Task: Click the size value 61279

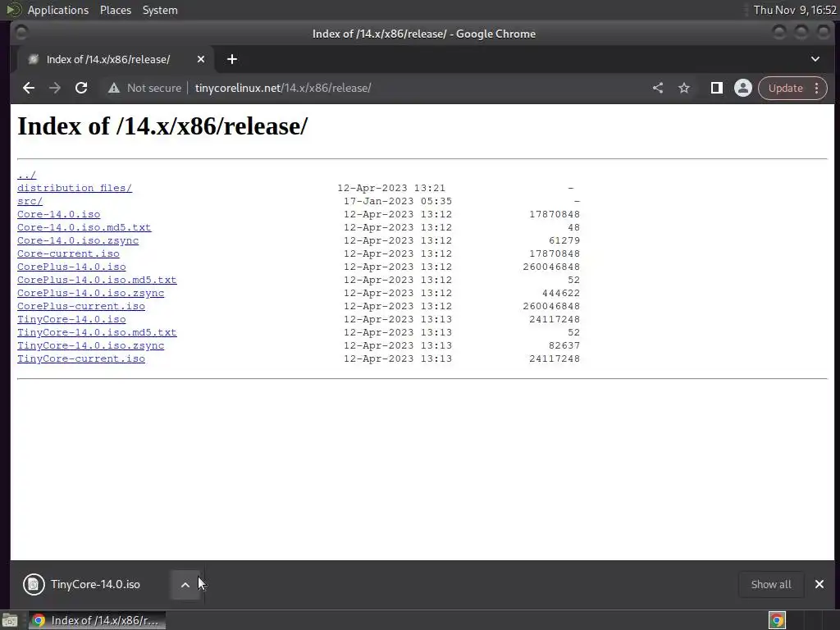Action: 564,240
